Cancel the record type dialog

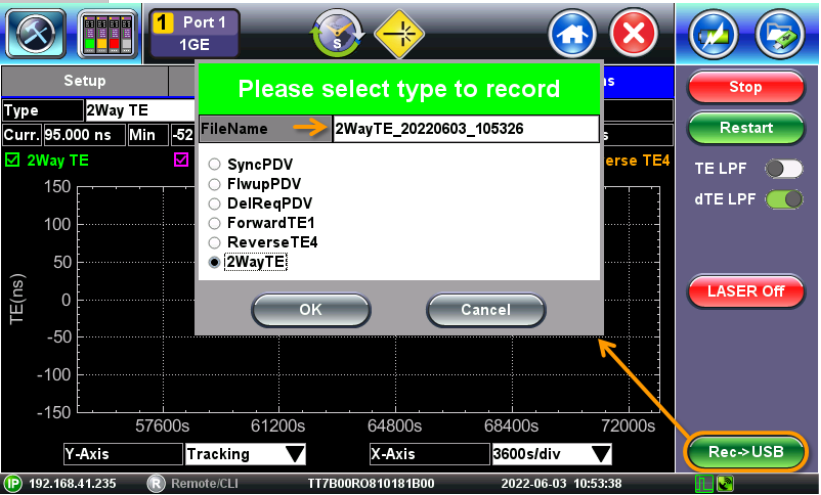pos(485,310)
